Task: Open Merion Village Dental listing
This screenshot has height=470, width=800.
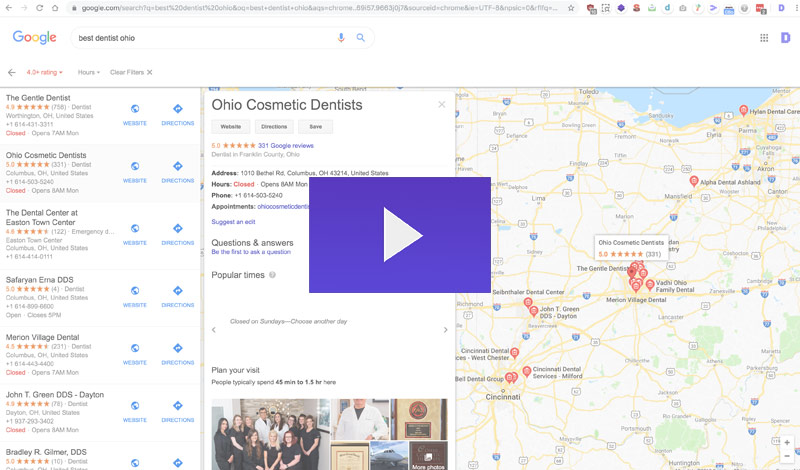Action: coord(42,337)
